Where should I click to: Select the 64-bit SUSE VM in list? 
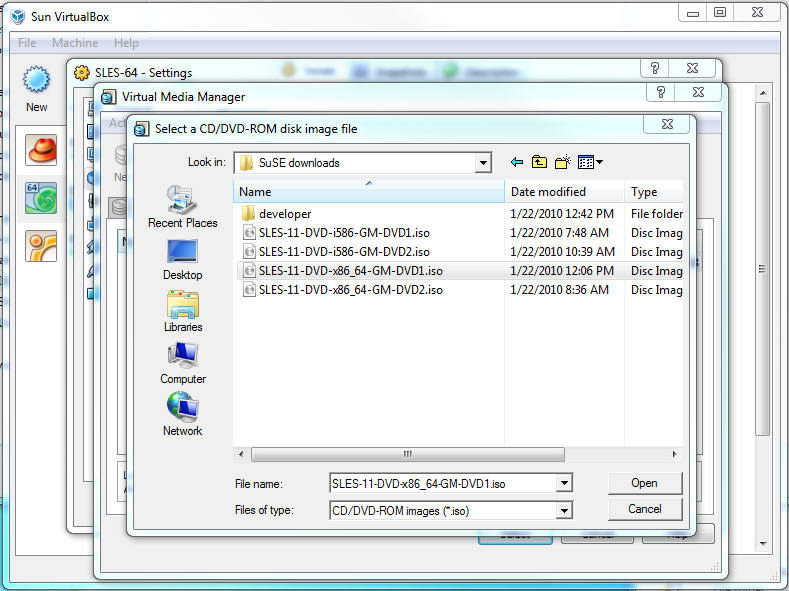(x=41, y=198)
